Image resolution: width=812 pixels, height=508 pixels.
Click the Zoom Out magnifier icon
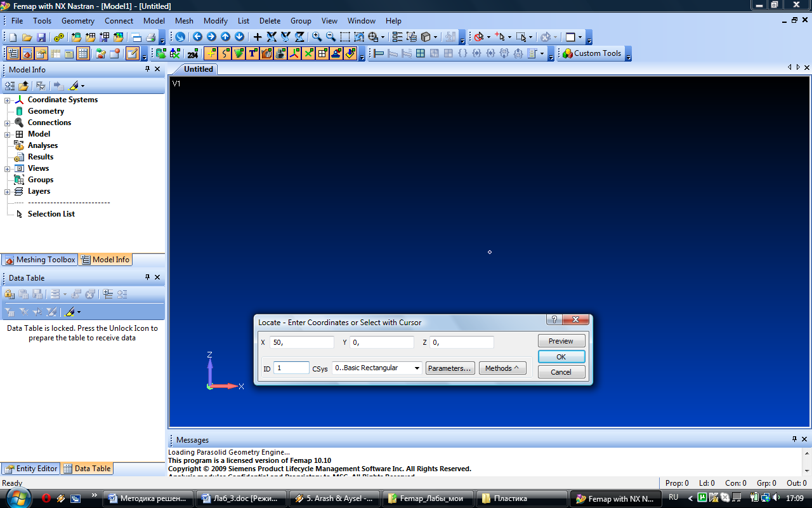pyautogui.click(x=331, y=37)
